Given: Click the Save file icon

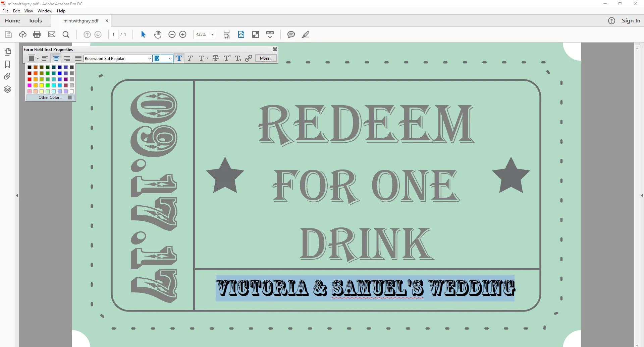Looking at the screenshot, I should tap(8, 34).
